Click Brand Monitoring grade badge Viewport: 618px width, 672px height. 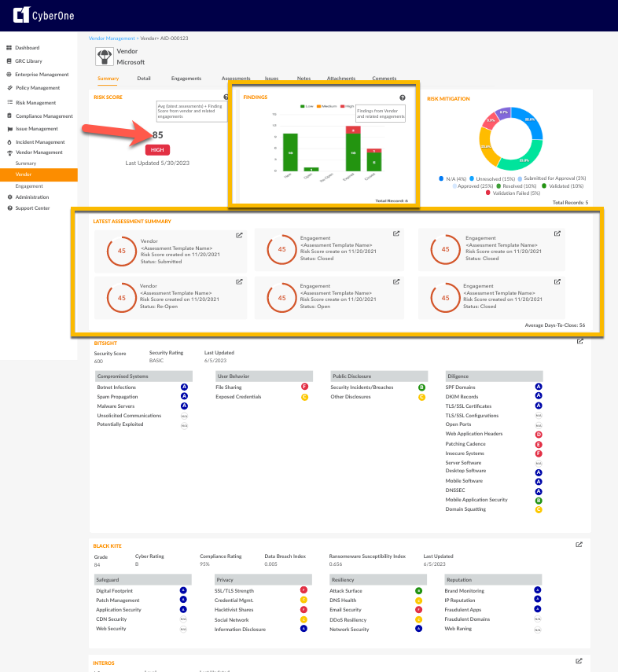pos(537,590)
